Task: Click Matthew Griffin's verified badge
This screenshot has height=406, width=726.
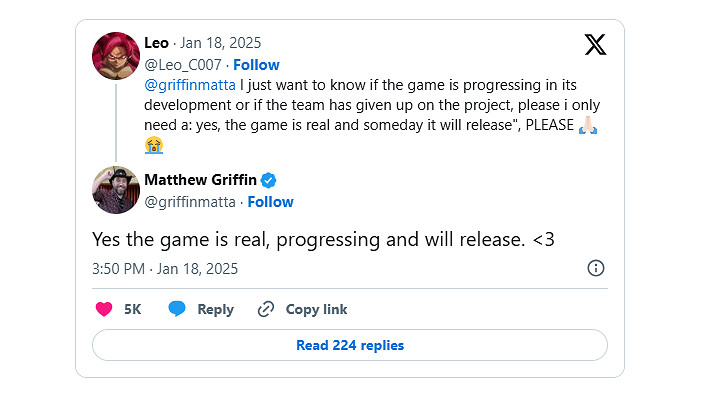Action: (268, 180)
